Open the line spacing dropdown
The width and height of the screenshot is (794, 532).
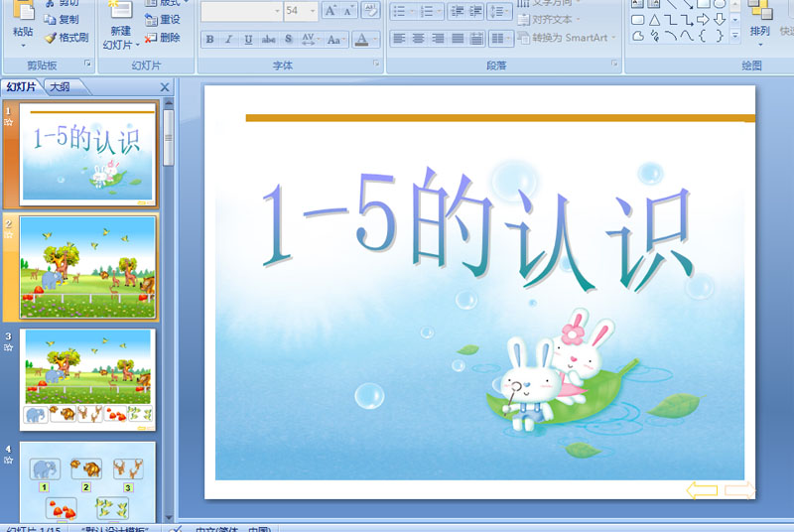499,11
